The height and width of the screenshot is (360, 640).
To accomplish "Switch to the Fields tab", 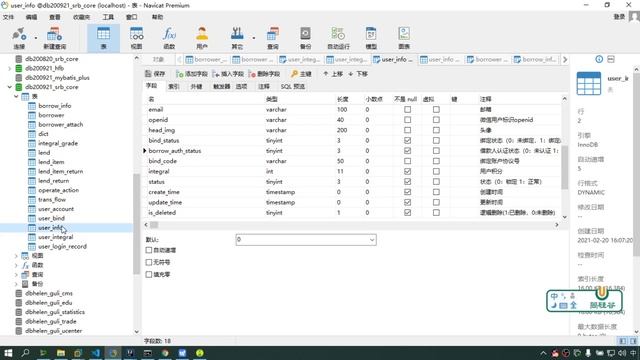I will (x=151, y=86).
